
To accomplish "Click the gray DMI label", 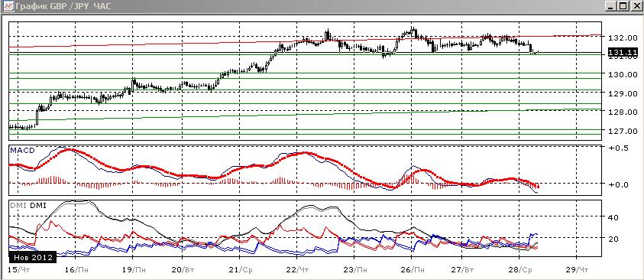I will click(18, 205).
